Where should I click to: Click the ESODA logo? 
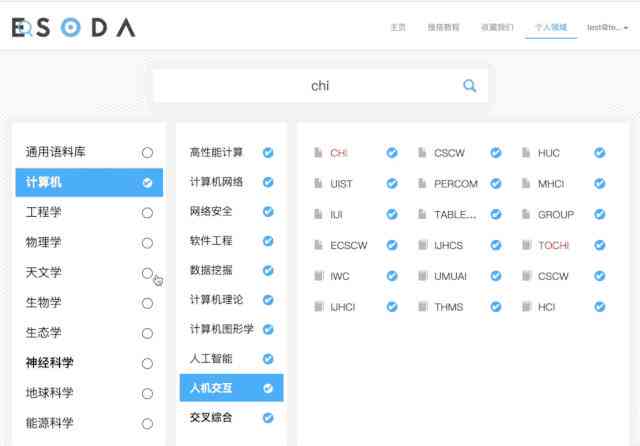pyautogui.click(x=73, y=28)
